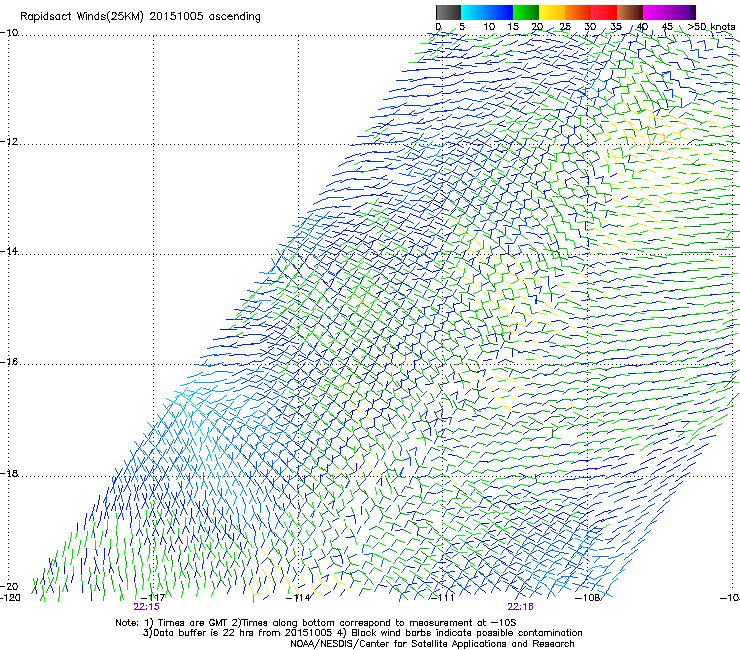Click the 'Data buffer is 22 hrs' note
Viewport: 740px width, 650px height.
[x=362, y=633]
